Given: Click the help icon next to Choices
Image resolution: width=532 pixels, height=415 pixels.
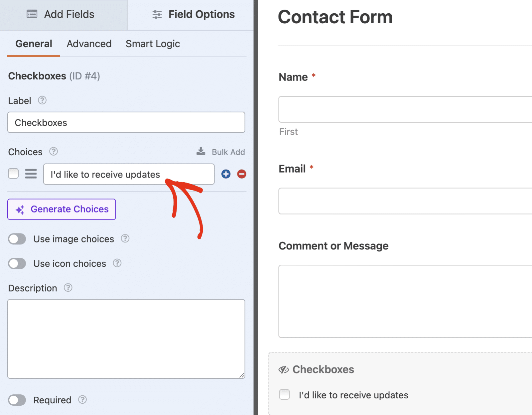Looking at the screenshot, I should coord(54,151).
